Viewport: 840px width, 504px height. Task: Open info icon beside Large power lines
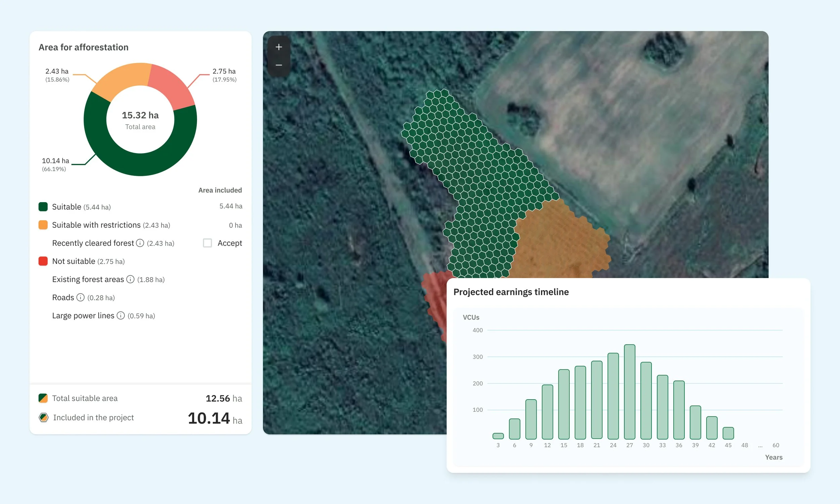pyautogui.click(x=121, y=316)
